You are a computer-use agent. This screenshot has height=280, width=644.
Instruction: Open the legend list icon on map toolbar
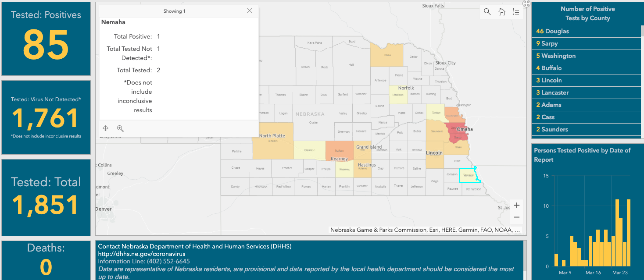516,12
